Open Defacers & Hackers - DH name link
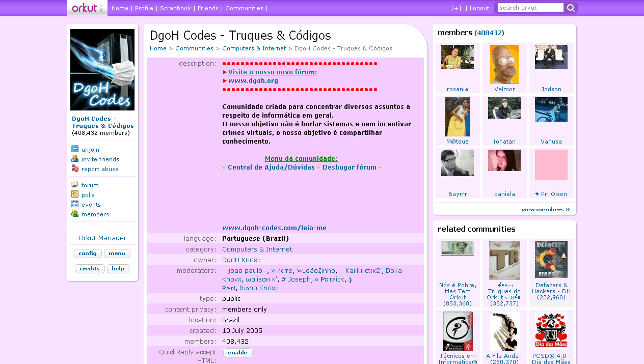This screenshot has height=364, width=644. click(551, 288)
